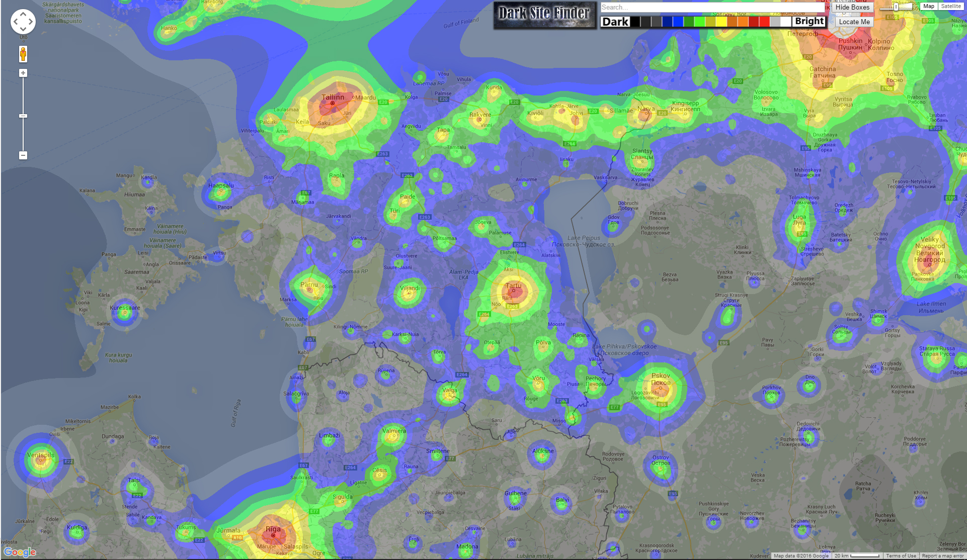The image size is (967, 560).
Task: Focus the Search input field
Action: click(712, 7)
